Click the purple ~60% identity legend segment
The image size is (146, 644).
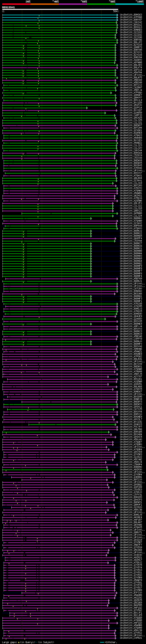(x=73, y=4)
